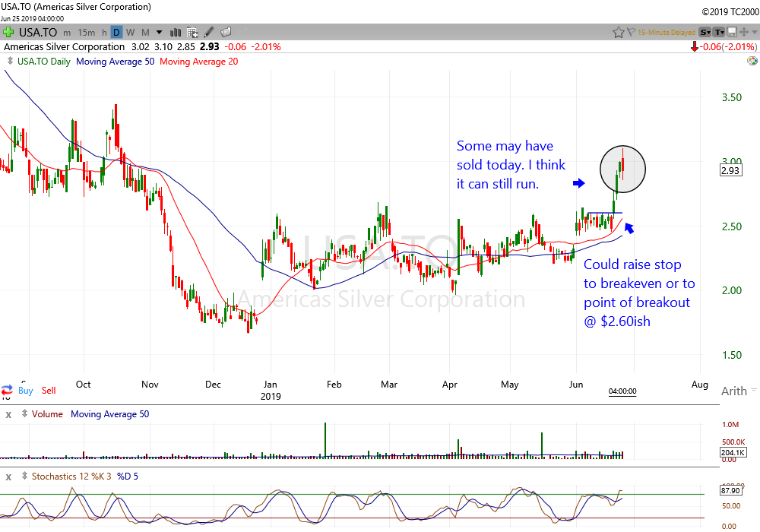Click the 2.93 current price tag
760x532 pixels.
[730, 170]
